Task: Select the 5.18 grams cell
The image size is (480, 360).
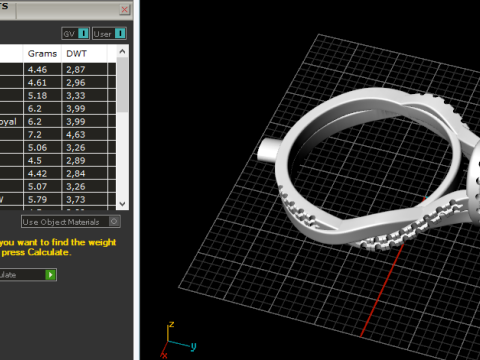Action: pos(42,95)
